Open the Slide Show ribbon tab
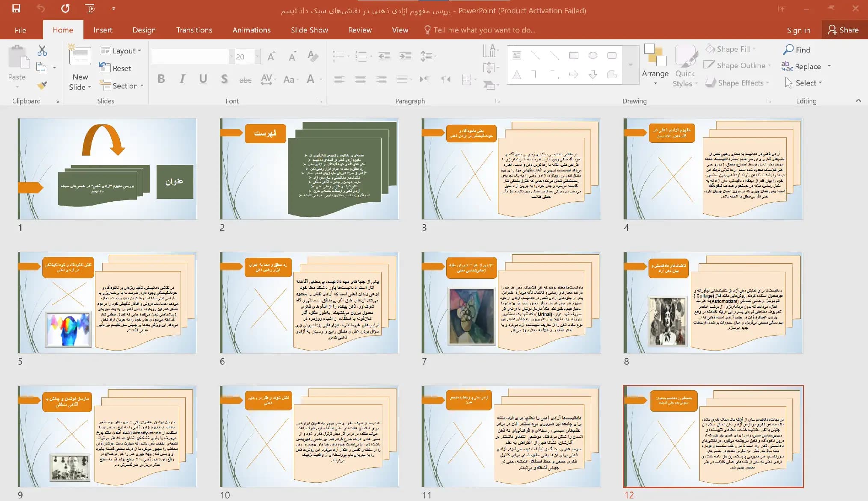Image resolution: width=868 pixels, height=501 pixels. click(309, 30)
